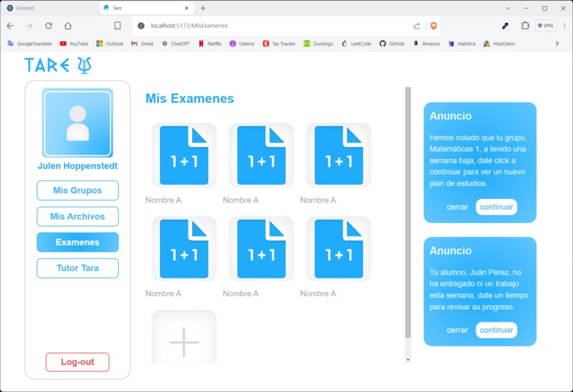Click the share icon in address bar
This screenshot has height=392, width=573.
click(x=417, y=26)
